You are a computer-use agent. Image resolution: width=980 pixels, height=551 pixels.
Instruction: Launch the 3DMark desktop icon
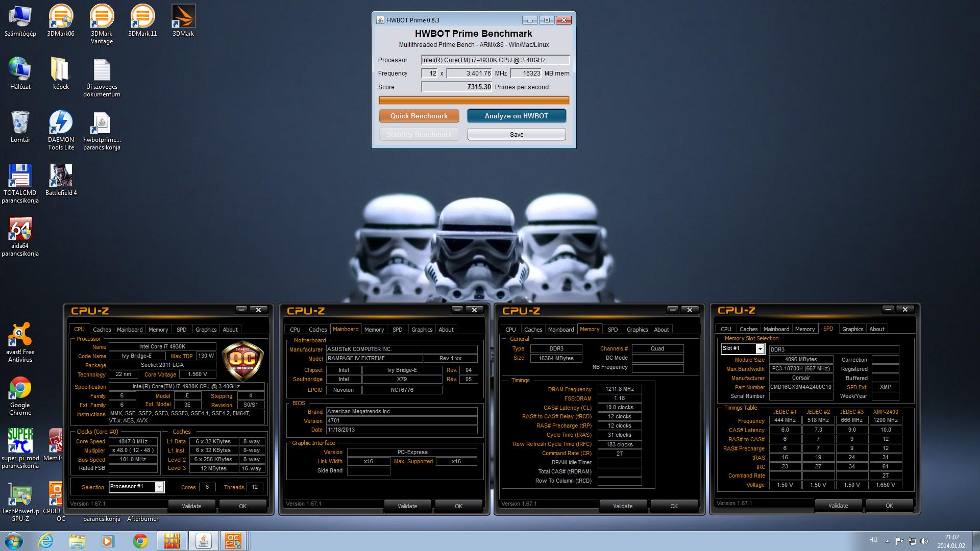[183, 20]
